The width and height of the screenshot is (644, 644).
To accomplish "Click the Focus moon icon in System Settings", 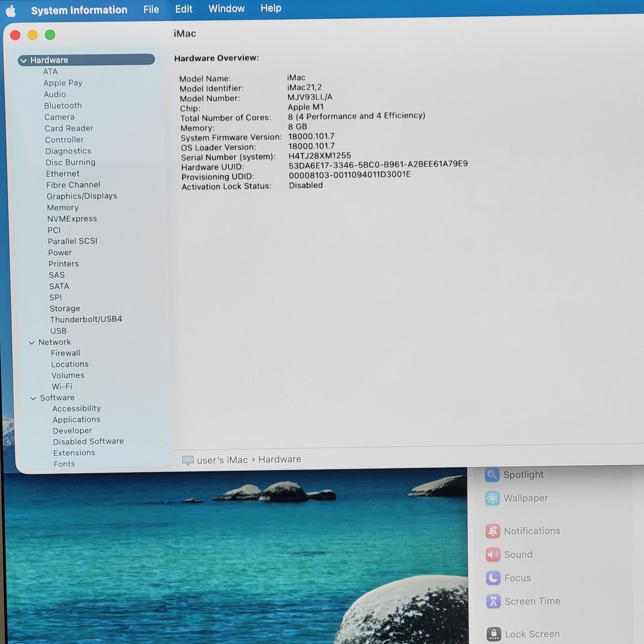I will pos(493,578).
